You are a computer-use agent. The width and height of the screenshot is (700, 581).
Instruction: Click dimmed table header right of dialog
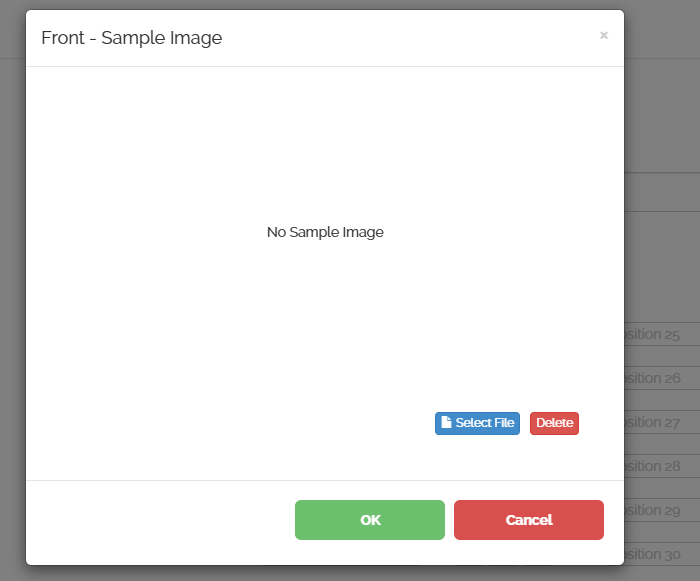pos(660,192)
